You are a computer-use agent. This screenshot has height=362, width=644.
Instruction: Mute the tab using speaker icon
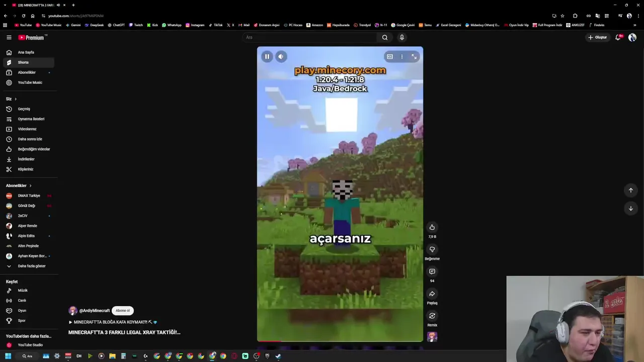58,5
